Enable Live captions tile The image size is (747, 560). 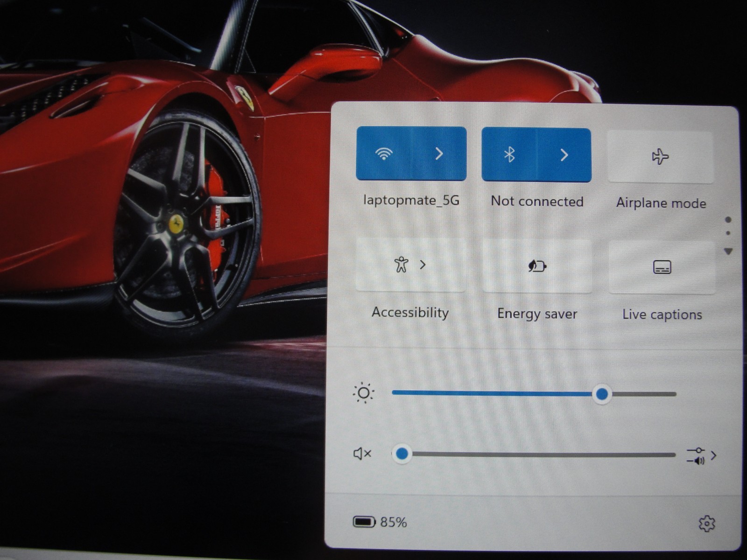point(662,267)
